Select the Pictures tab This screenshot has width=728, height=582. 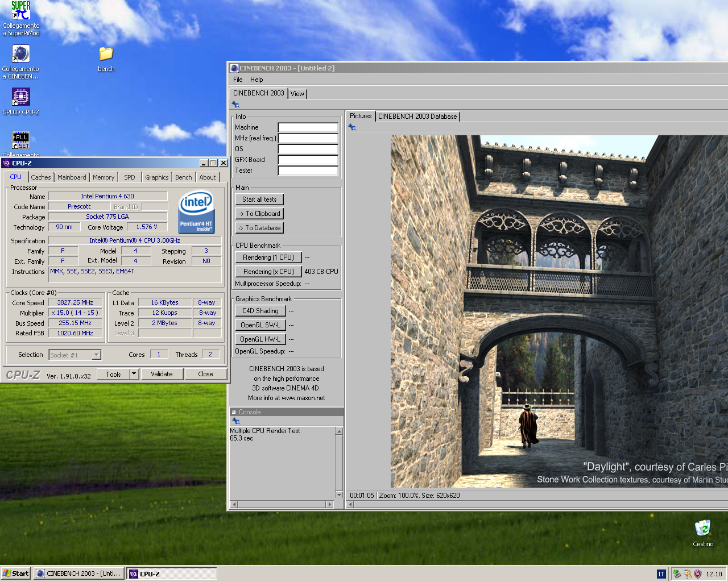361,116
